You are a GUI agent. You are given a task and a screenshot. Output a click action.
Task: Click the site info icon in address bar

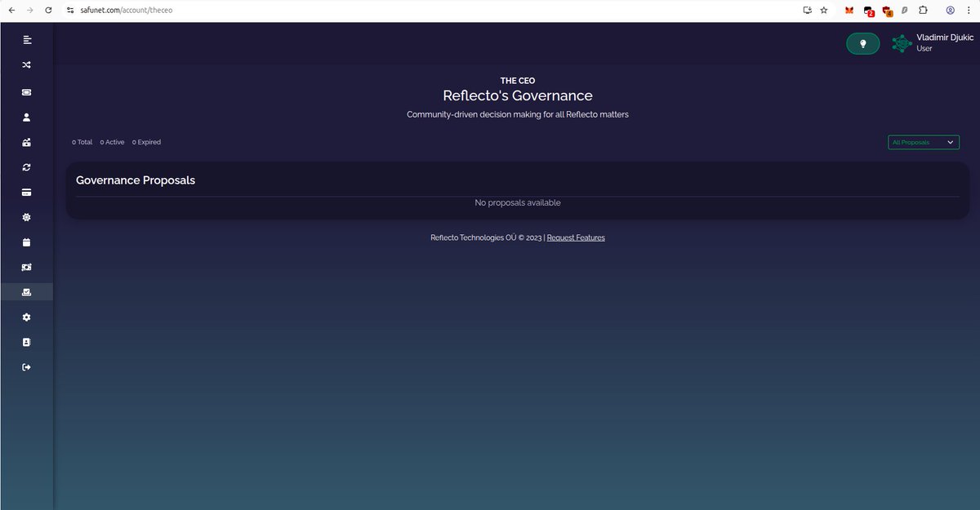(71, 10)
